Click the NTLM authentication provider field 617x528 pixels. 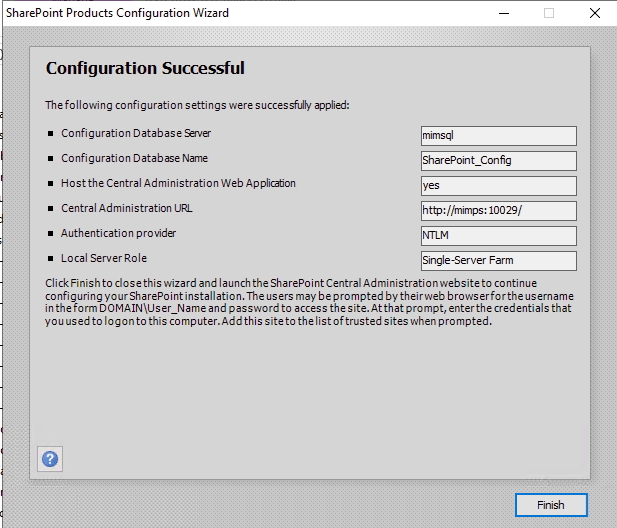(x=499, y=236)
